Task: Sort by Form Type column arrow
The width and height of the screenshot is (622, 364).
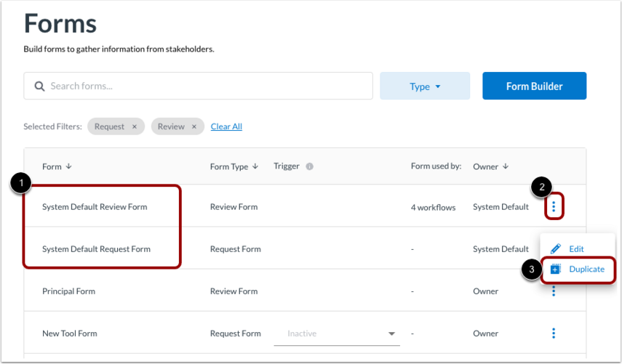Action: coord(255,166)
